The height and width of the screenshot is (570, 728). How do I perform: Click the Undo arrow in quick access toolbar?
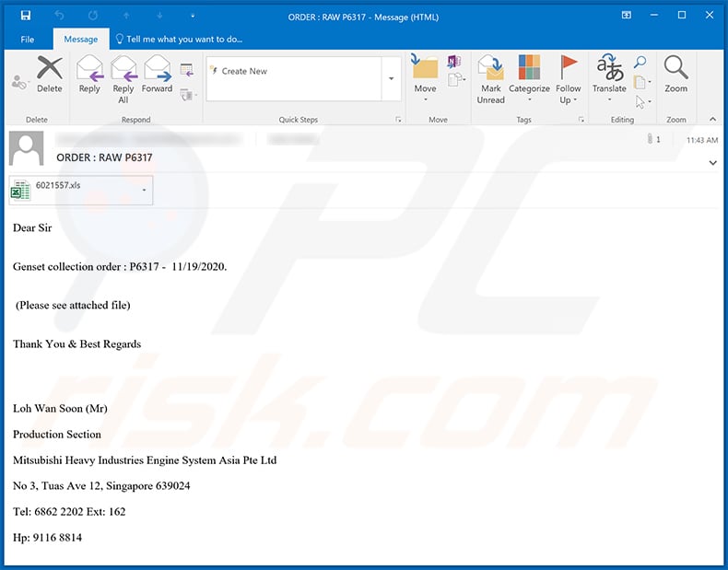pos(59,16)
